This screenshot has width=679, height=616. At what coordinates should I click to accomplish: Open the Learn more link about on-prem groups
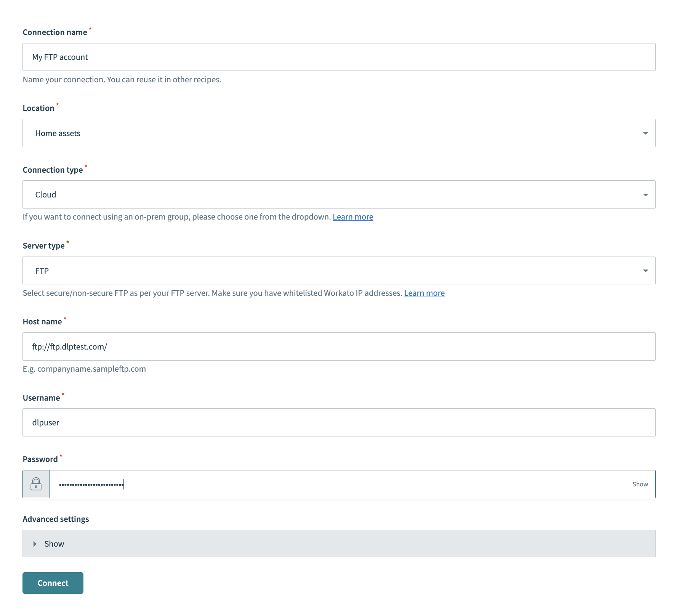coord(353,217)
